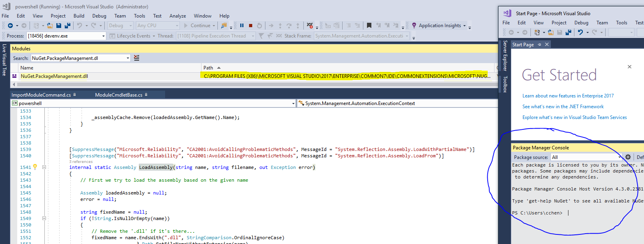Click Restart debugging icon
The image size is (644, 244).
259,26
